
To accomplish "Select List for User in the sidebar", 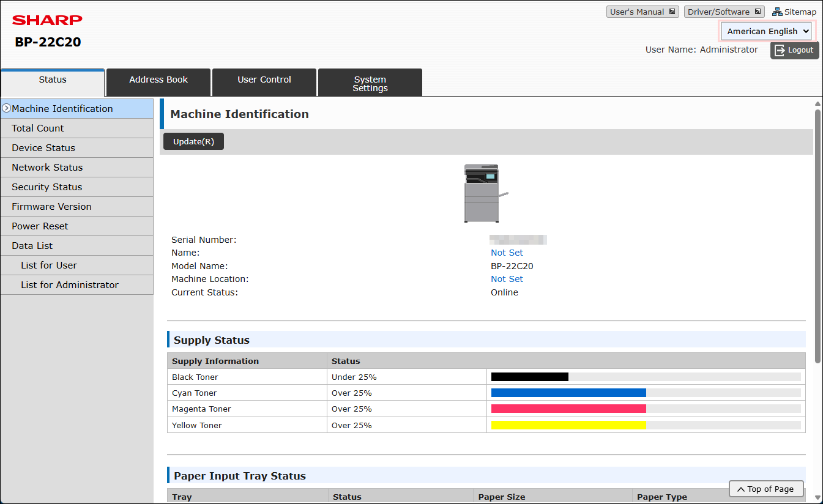I will pyautogui.click(x=77, y=265).
